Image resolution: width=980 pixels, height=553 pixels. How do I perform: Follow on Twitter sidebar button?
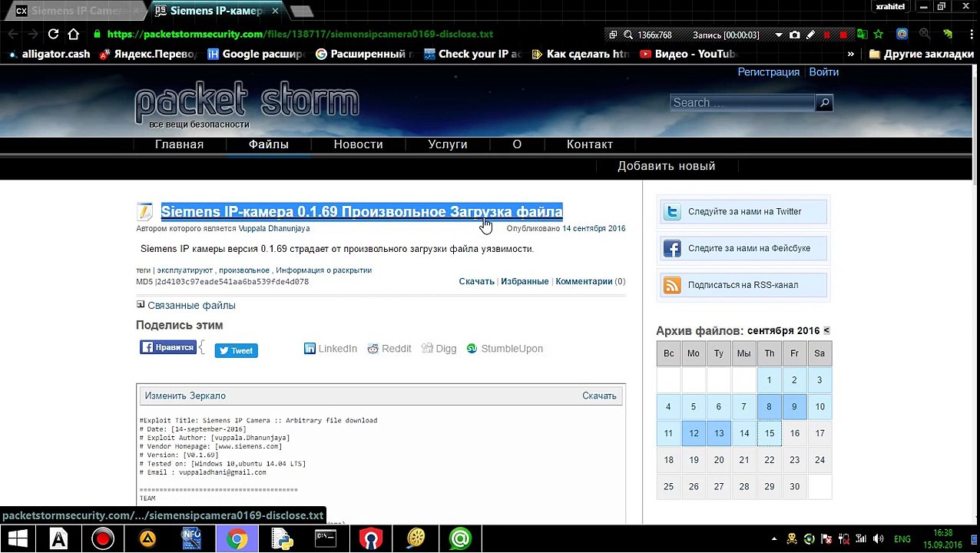[743, 212]
